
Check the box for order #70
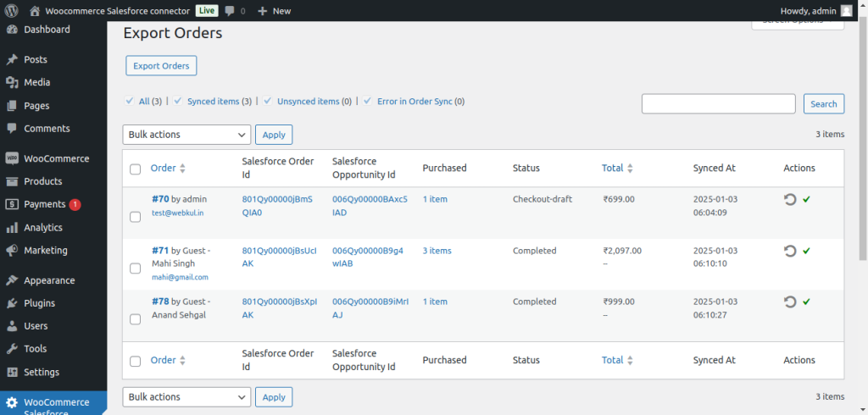click(136, 217)
